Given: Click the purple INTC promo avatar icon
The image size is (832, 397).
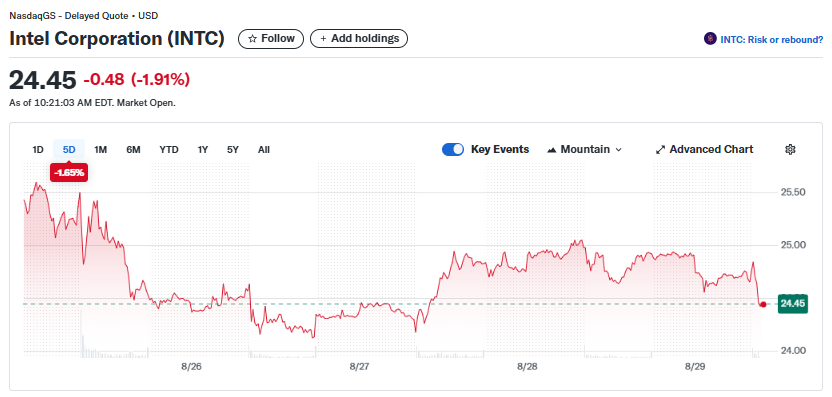Looking at the screenshot, I should (710, 39).
